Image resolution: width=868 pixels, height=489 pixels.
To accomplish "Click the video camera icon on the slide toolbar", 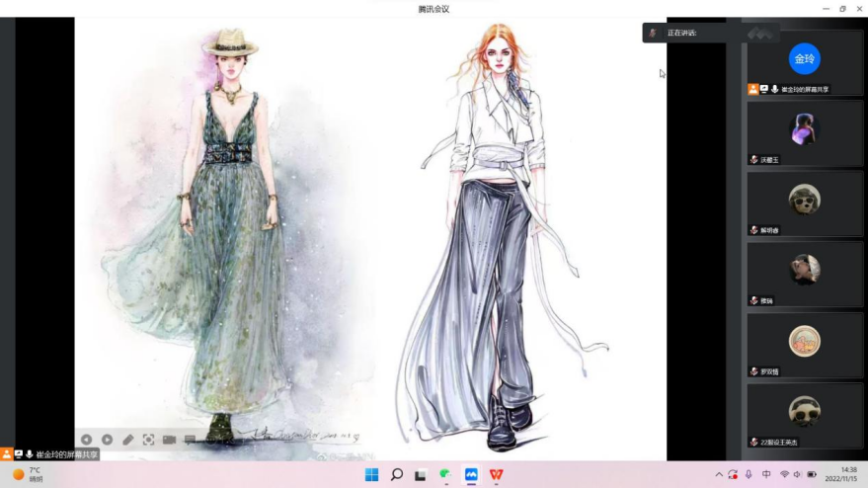I will (x=170, y=440).
